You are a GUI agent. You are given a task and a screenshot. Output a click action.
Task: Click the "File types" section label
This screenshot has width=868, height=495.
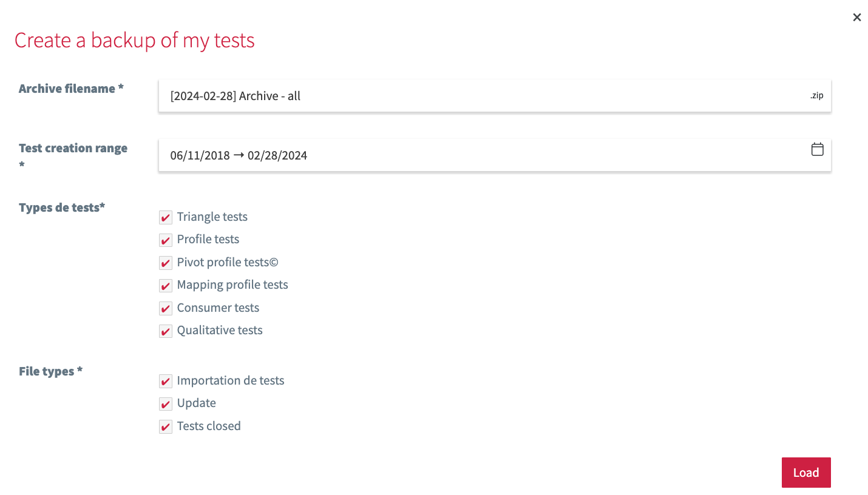tap(50, 371)
